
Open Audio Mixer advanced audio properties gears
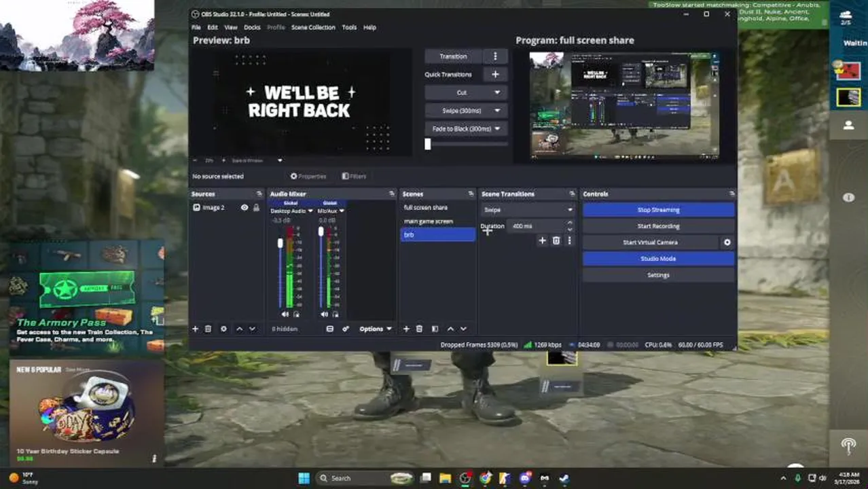(x=346, y=329)
